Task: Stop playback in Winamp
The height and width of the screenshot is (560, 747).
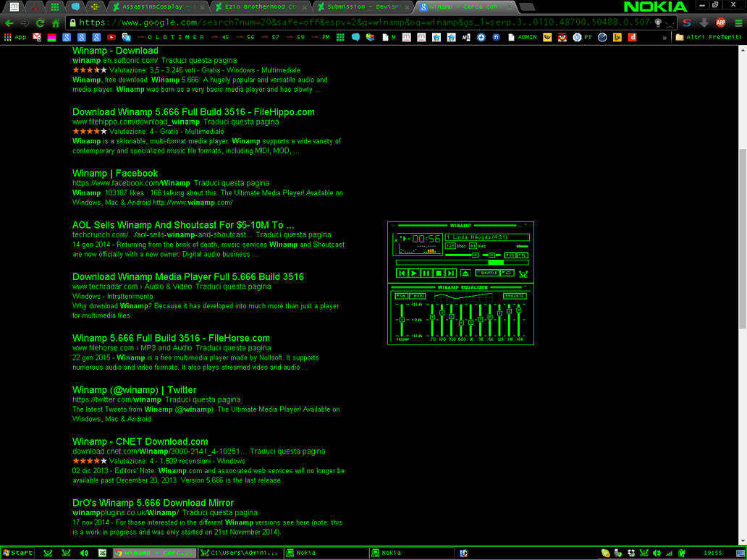Action: tap(439, 273)
